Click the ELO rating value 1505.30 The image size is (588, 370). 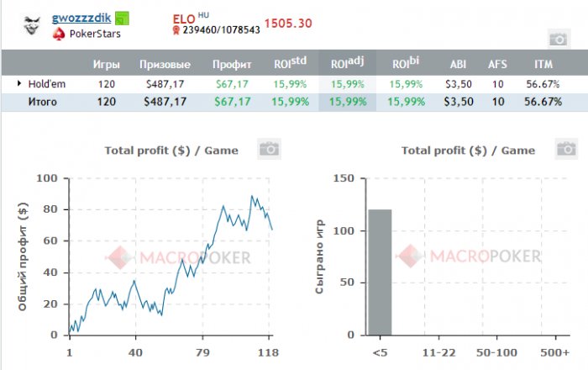click(x=288, y=23)
